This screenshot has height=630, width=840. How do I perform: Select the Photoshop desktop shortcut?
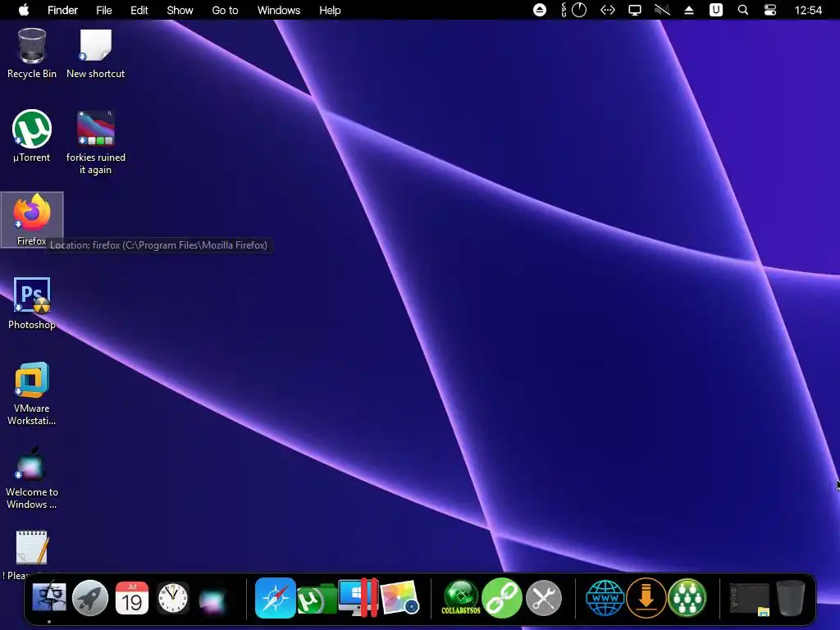(x=32, y=303)
